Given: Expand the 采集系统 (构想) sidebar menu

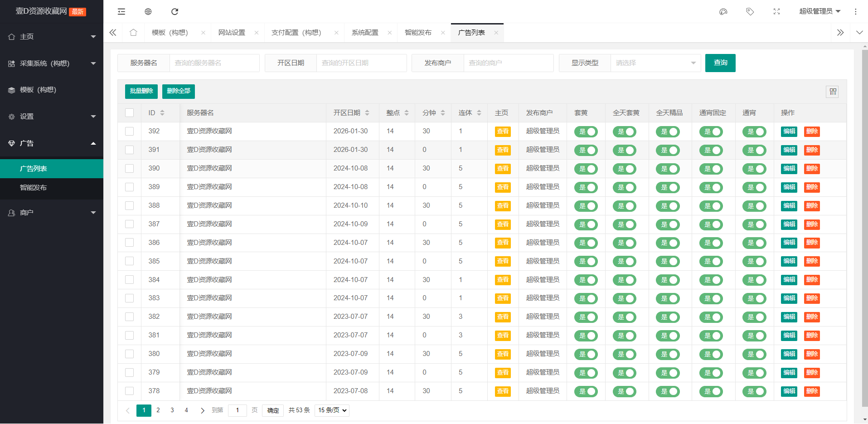Looking at the screenshot, I should (x=52, y=63).
